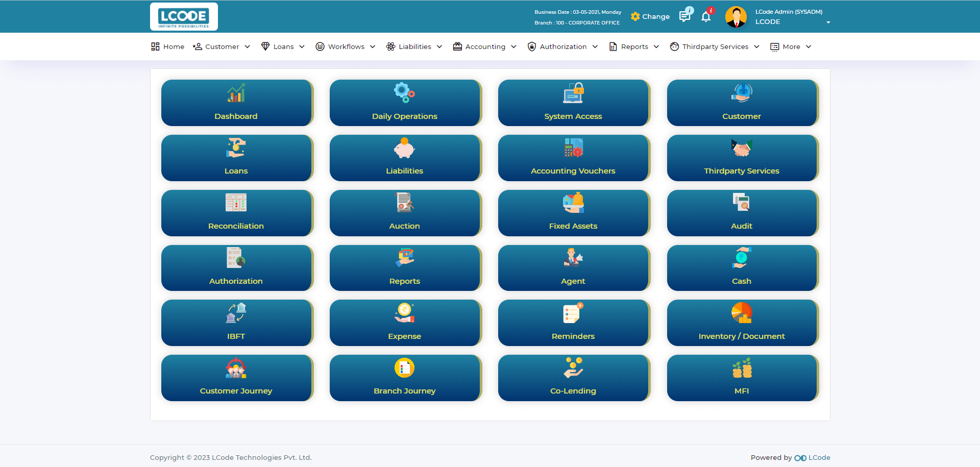Click the LCode Admin (SYSADM) user name
Image resolution: width=980 pixels, height=467 pixels.
point(789,12)
